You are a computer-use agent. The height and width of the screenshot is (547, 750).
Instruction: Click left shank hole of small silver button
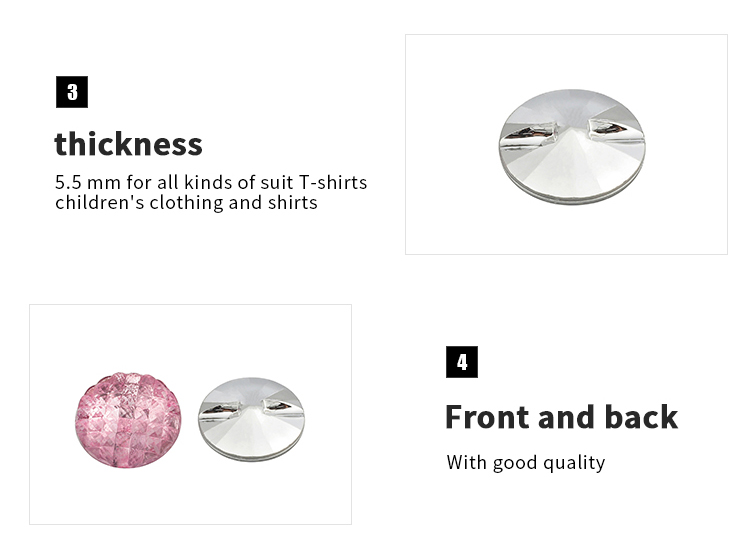pyautogui.click(x=221, y=407)
